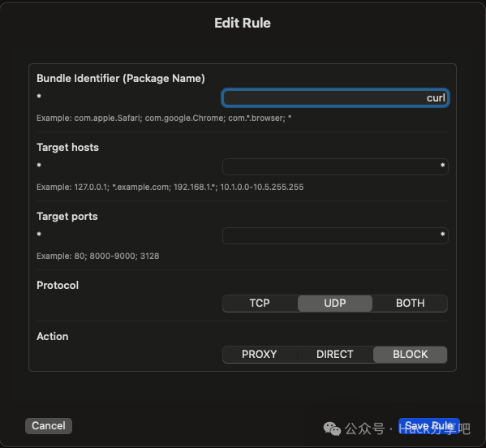Image resolution: width=486 pixels, height=448 pixels.
Task: Focus the Bundle Identifier field containing curl
Action: click(x=335, y=98)
